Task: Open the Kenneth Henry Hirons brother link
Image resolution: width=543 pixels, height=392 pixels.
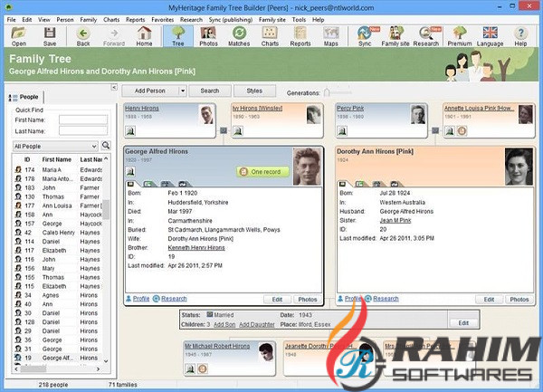Action: [x=196, y=247]
